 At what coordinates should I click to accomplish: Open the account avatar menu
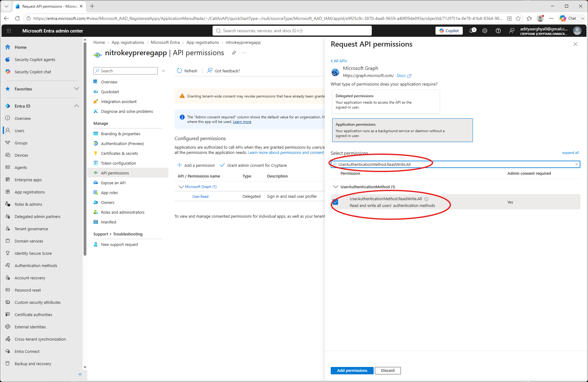(577, 31)
